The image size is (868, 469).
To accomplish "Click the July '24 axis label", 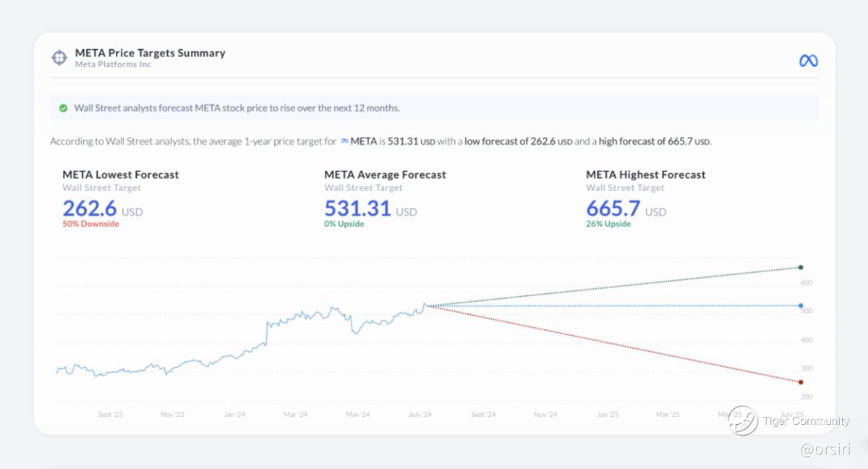I will [420, 415].
